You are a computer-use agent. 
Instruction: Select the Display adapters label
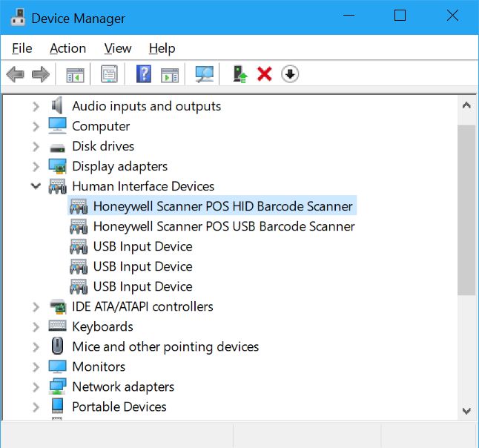[x=120, y=167]
